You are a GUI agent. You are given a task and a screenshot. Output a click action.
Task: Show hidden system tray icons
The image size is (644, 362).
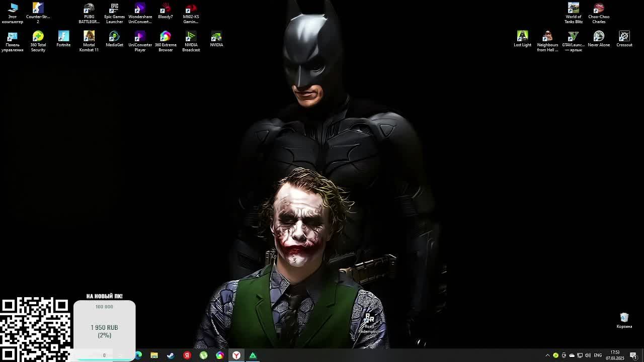548,355
